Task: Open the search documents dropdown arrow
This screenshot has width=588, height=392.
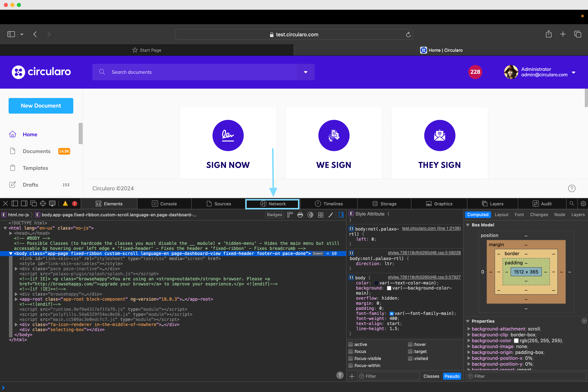Action: (x=306, y=72)
